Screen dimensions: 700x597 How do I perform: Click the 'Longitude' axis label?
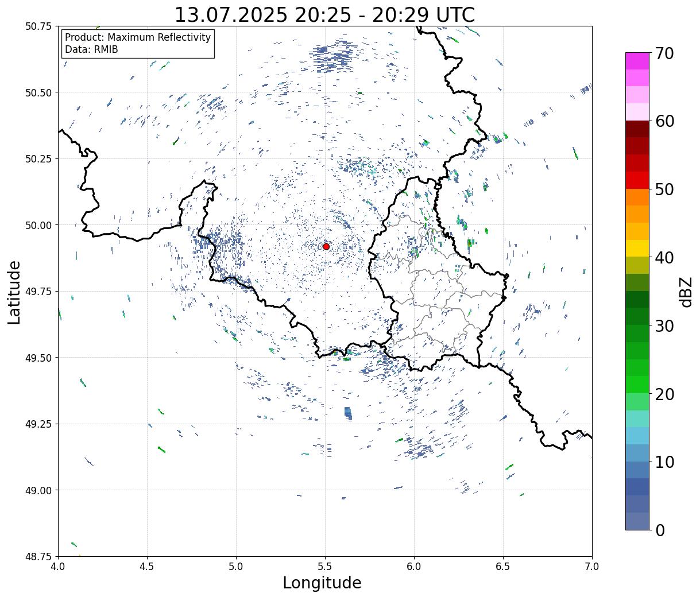pos(322,583)
